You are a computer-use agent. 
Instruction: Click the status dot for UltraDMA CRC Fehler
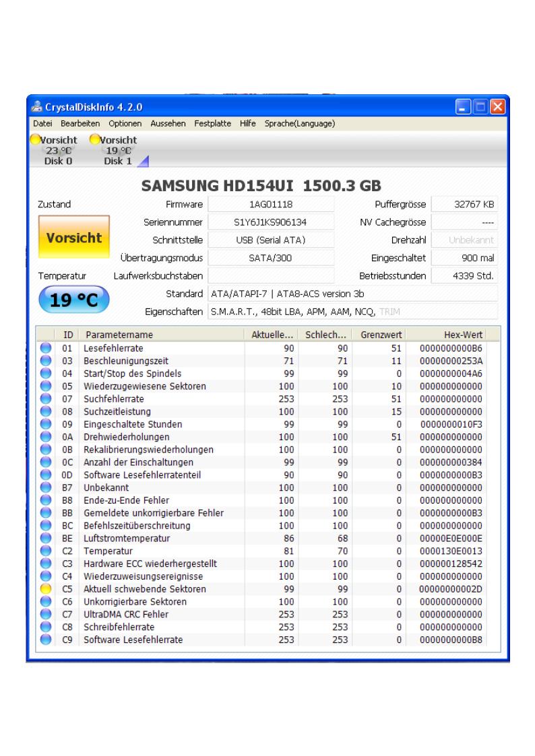click(x=46, y=614)
